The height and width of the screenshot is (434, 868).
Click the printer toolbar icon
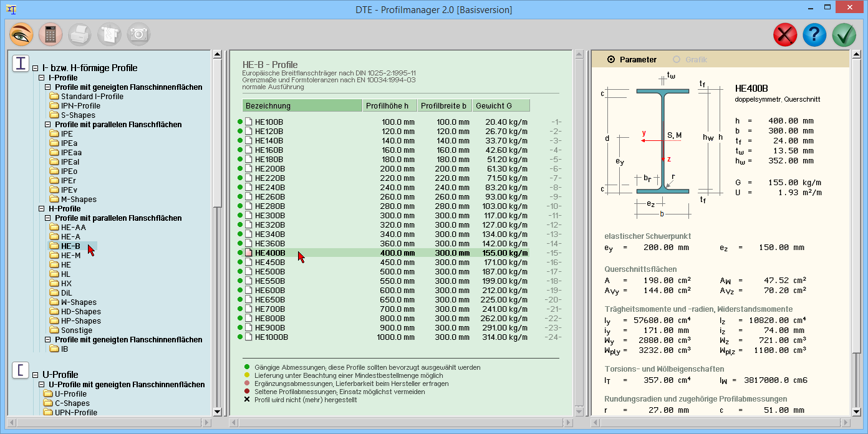click(x=80, y=34)
